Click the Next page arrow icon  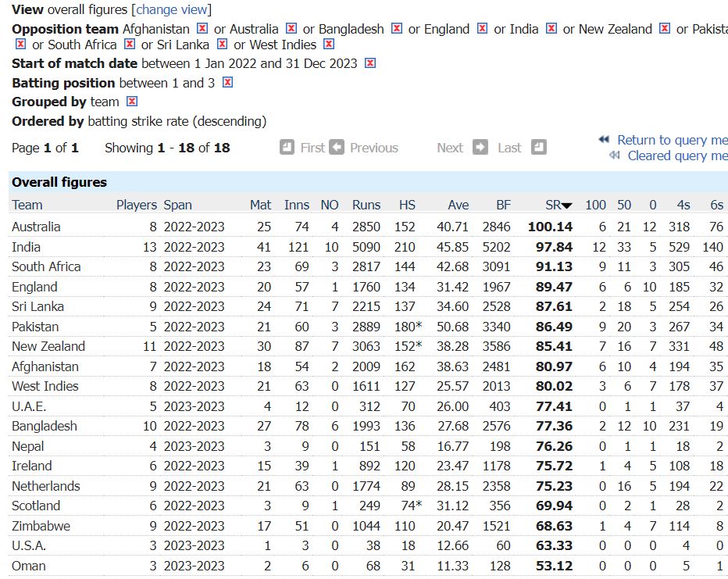coord(480,148)
